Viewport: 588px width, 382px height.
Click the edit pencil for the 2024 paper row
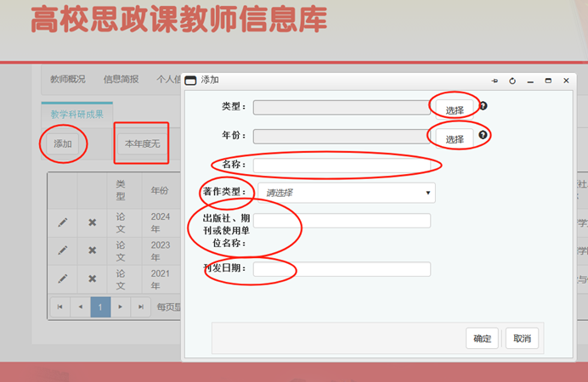coord(62,222)
